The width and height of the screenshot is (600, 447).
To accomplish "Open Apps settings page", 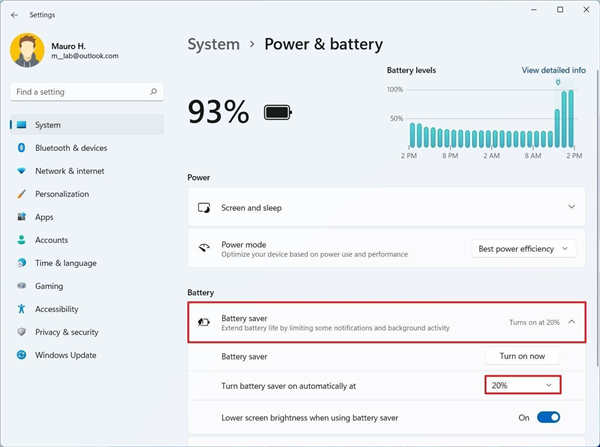I will [44, 217].
